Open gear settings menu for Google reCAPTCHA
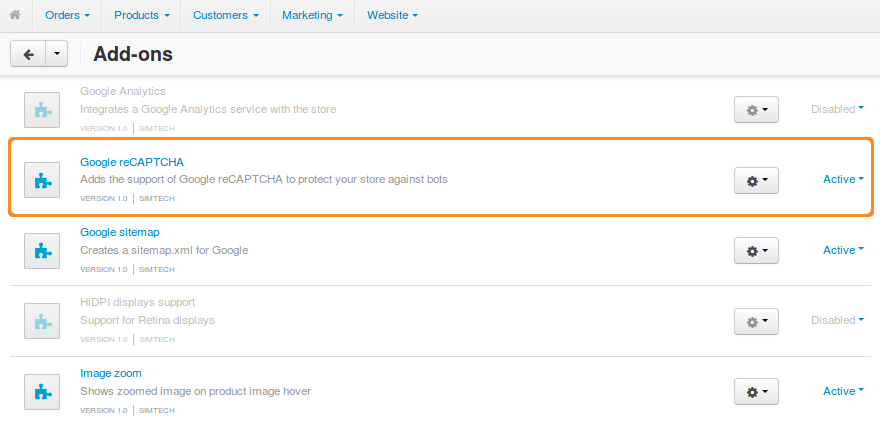 [757, 180]
